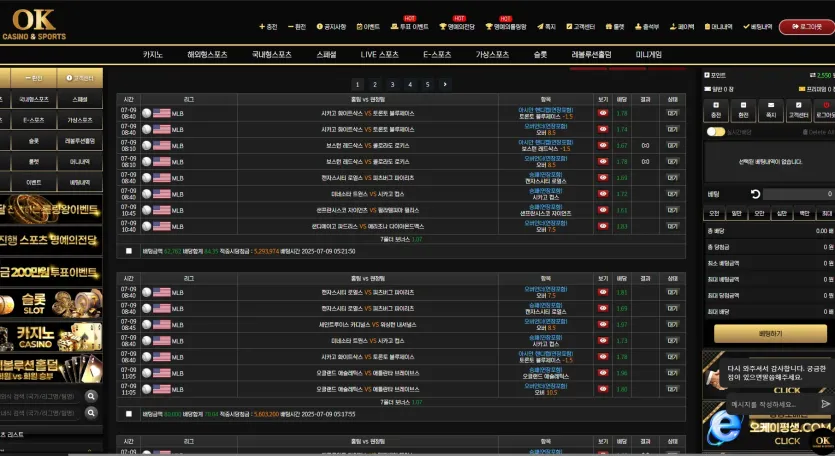This screenshot has height=456, width=835.
Task: Go to page 4 of bet list
Action: 410,84
